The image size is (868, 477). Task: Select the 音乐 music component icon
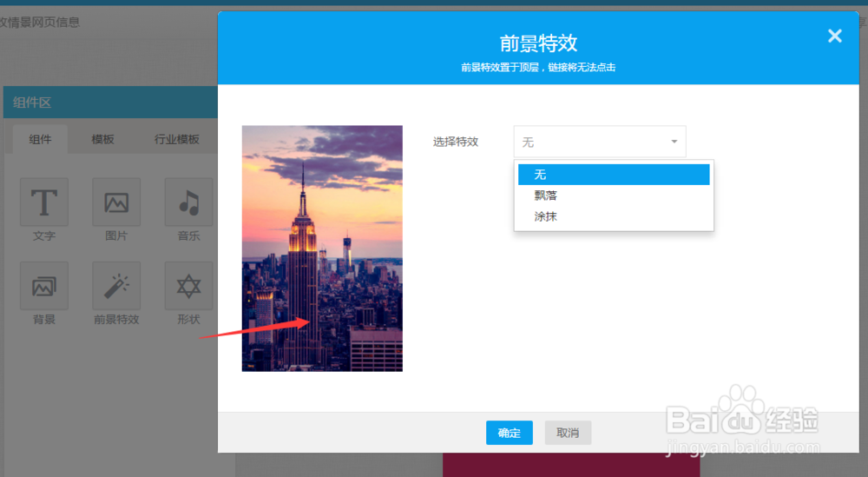(188, 202)
